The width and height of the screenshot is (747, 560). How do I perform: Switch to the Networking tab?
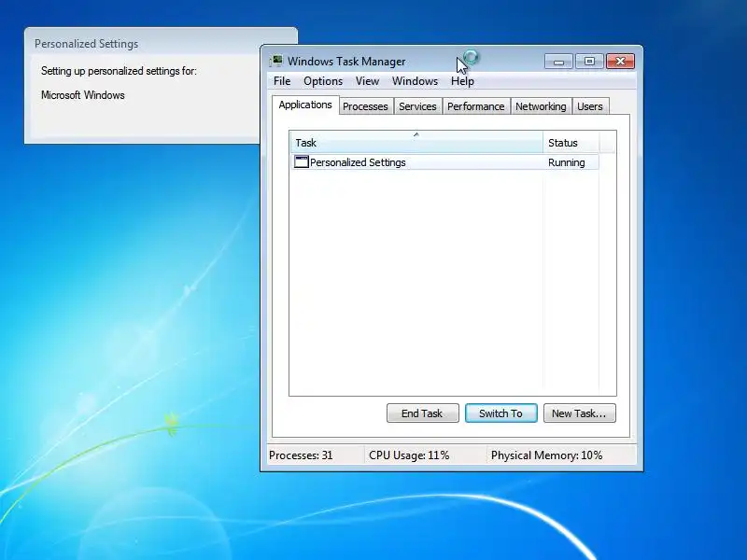point(541,106)
